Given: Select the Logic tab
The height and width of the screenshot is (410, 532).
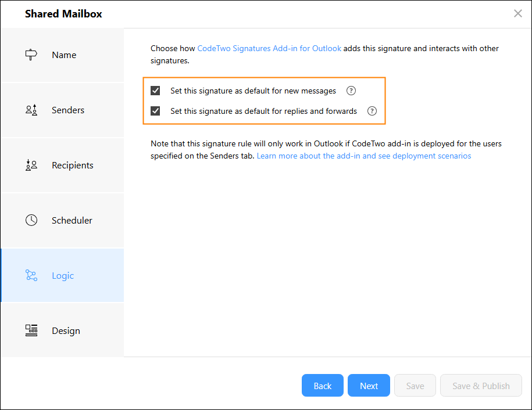Looking at the screenshot, I should [62, 275].
